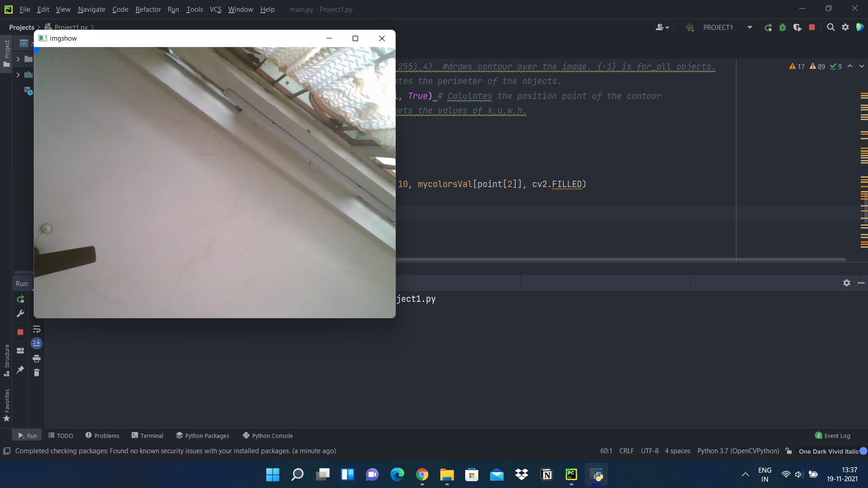
Task: Toggle scroll to end in console
Action: pos(37,343)
